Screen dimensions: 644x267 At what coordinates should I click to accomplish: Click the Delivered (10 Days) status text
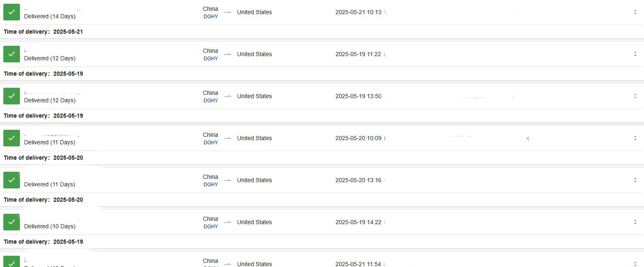pyautogui.click(x=50, y=226)
